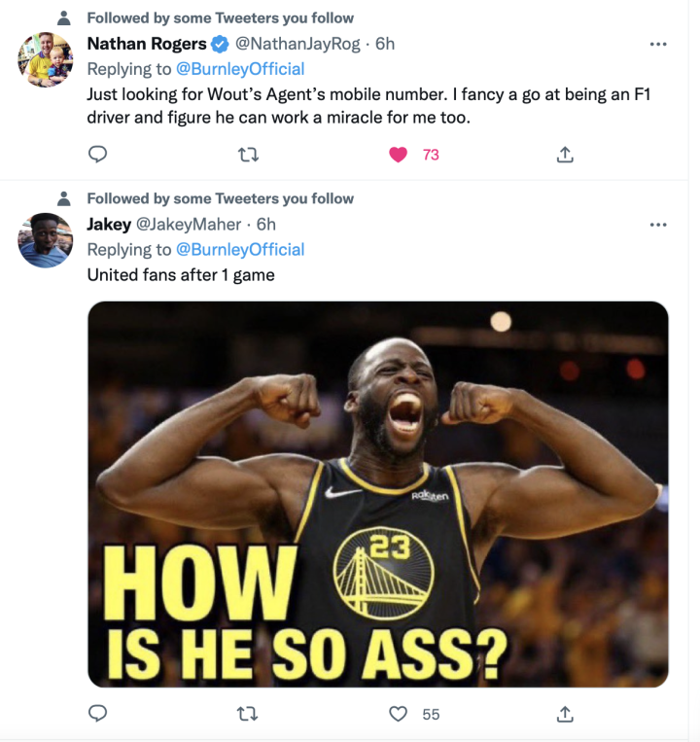
Task: Retweet Jakey's meme tweet
Action: [x=248, y=714]
